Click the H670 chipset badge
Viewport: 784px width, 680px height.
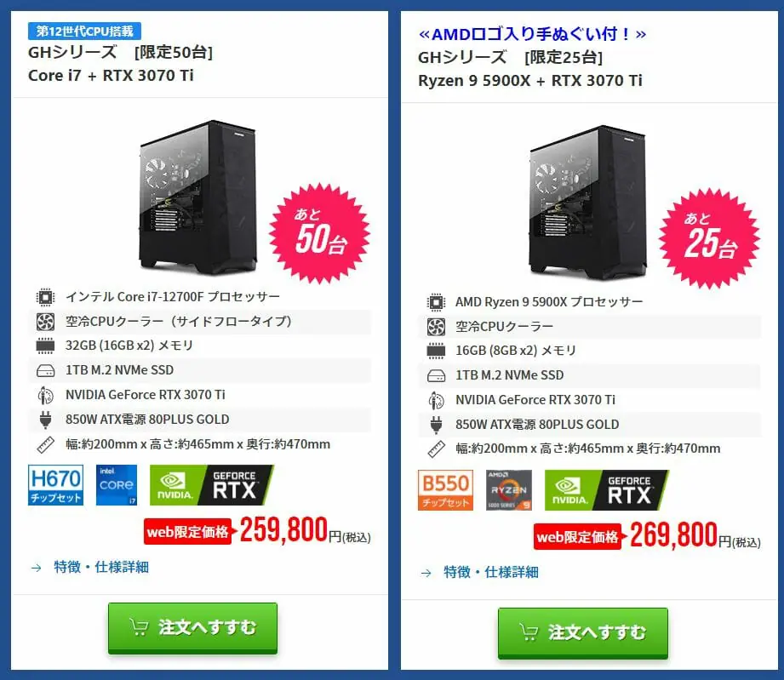55,485
